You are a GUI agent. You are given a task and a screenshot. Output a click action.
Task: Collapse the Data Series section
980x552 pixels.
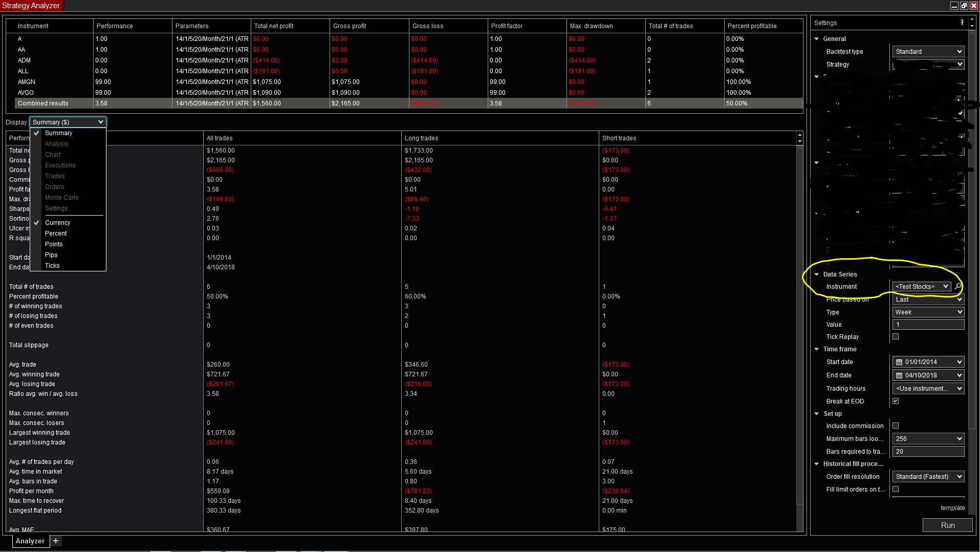coord(817,274)
